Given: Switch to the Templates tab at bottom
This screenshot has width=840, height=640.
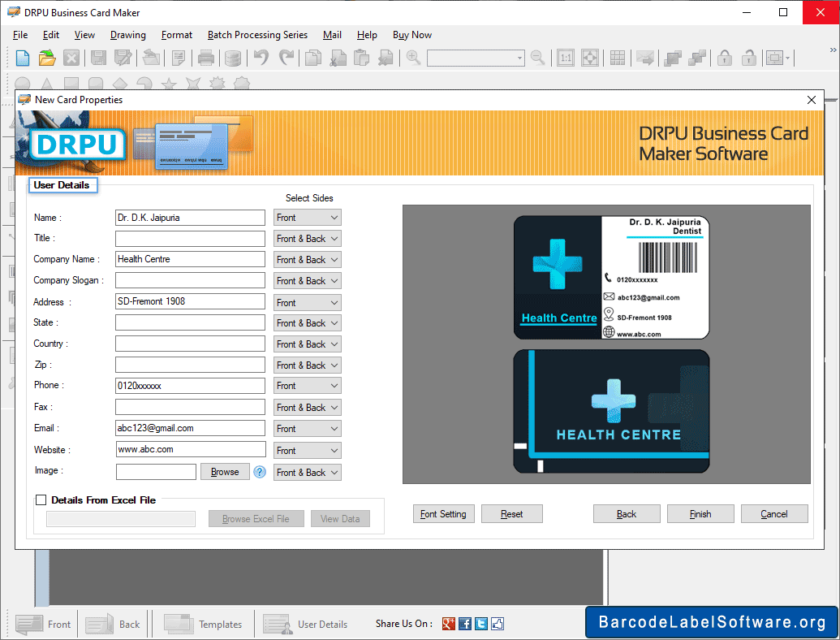Looking at the screenshot, I should [203, 625].
